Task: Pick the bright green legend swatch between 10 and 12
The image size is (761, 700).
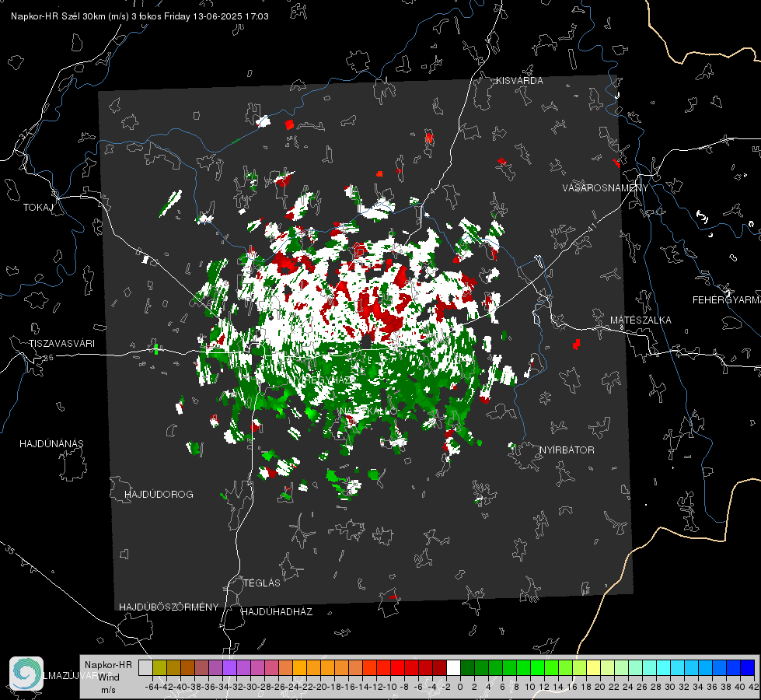Action: point(537,668)
